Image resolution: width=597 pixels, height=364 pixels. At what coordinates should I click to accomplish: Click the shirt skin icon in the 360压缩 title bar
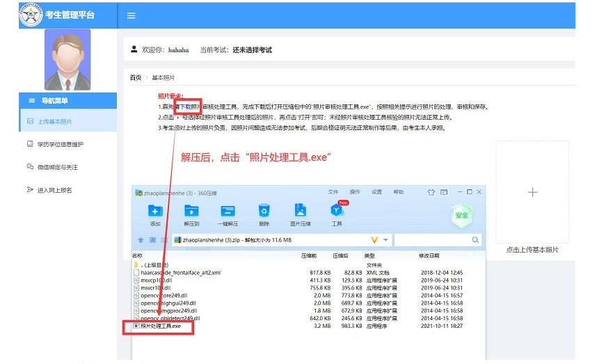[x=431, y=192]
